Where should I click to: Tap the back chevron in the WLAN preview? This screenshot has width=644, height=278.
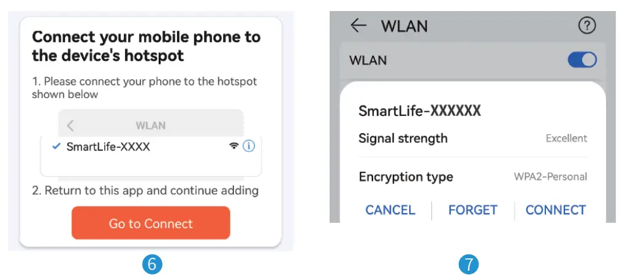click(70, 126)
